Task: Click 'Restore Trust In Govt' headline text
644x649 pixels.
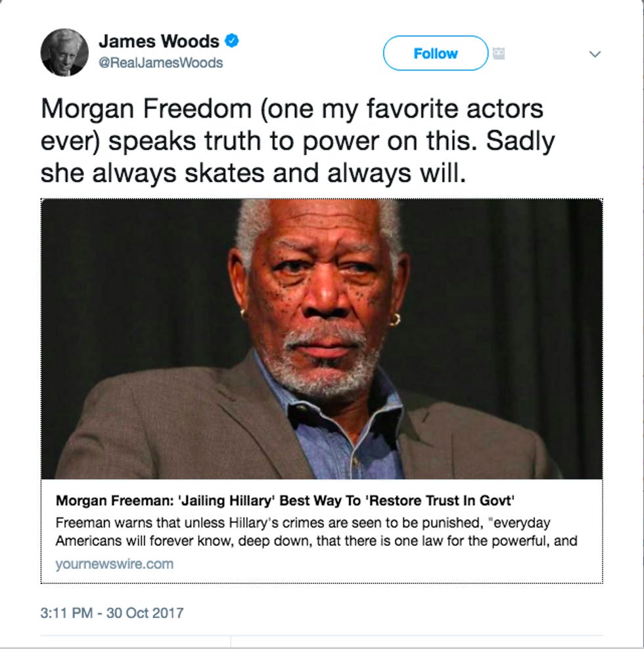Action: [440, 501]
